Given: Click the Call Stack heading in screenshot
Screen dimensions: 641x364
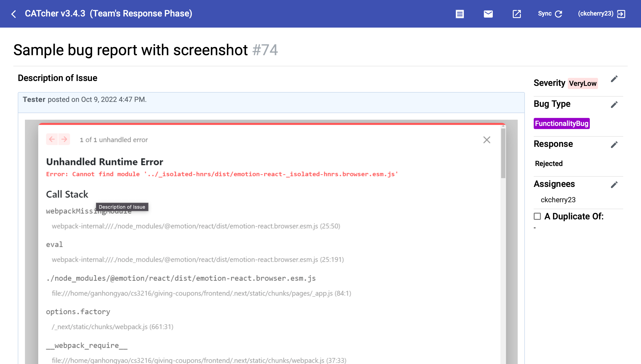Looking at the screenshot, I should pos(67,194).
